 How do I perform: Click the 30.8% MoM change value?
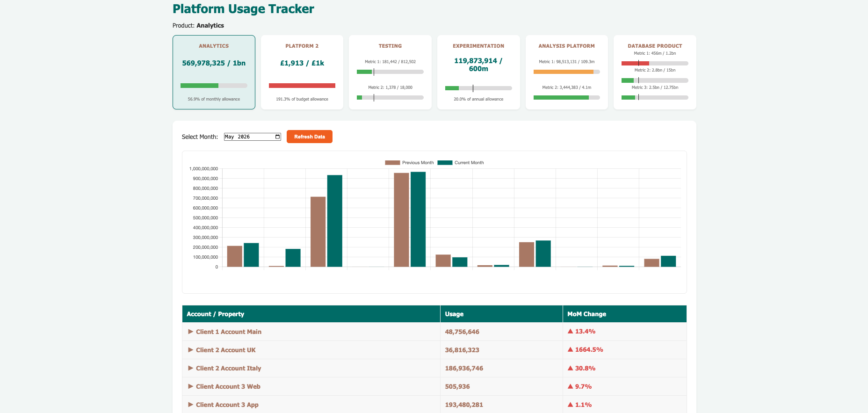tap(581, 368)
